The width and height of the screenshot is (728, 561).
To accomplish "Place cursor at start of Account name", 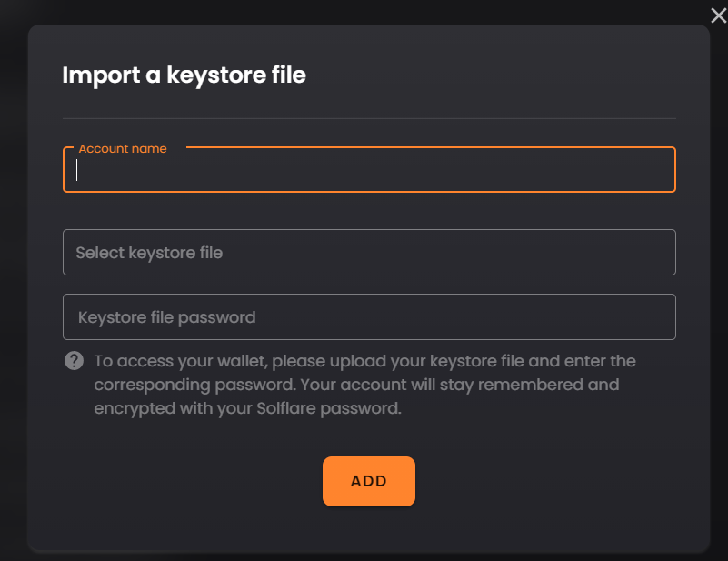I will (x=78, y=171).
